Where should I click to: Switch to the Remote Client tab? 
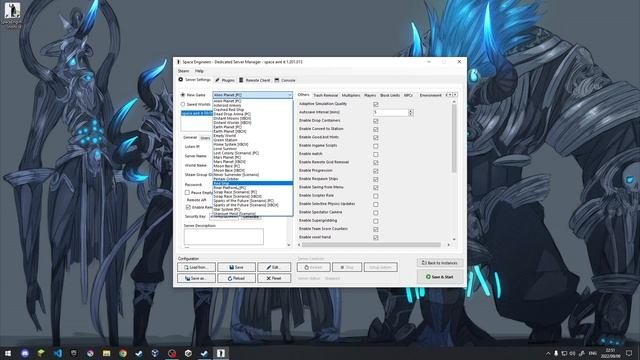255,80
